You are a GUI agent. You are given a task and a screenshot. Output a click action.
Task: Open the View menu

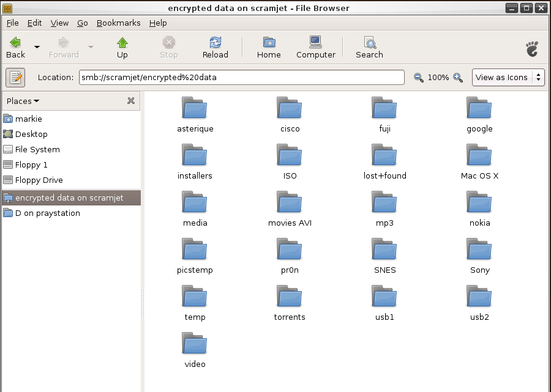click(x=59, y=23)
